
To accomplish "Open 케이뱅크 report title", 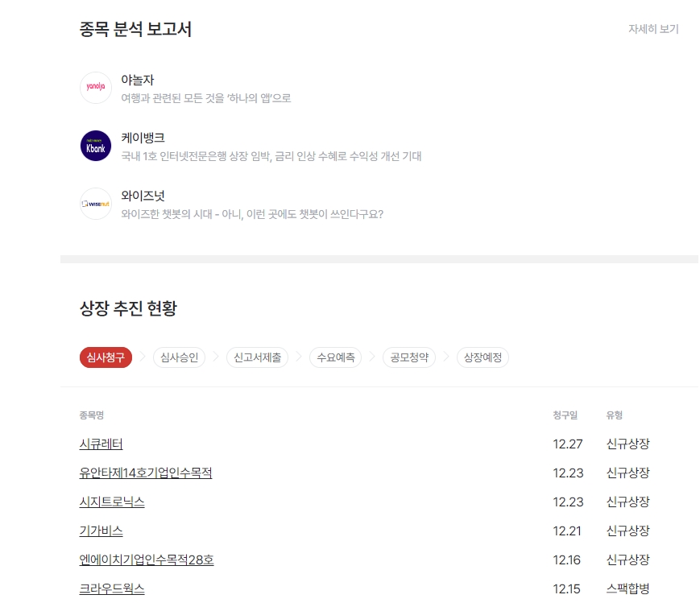I will click(143, 138).
